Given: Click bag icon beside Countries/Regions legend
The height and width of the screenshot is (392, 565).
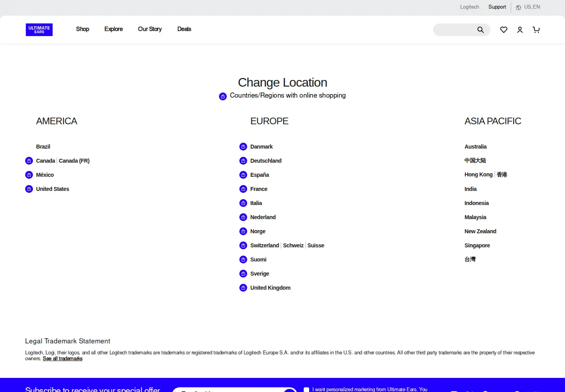Looking at the screenshot, I should point(223,96).
